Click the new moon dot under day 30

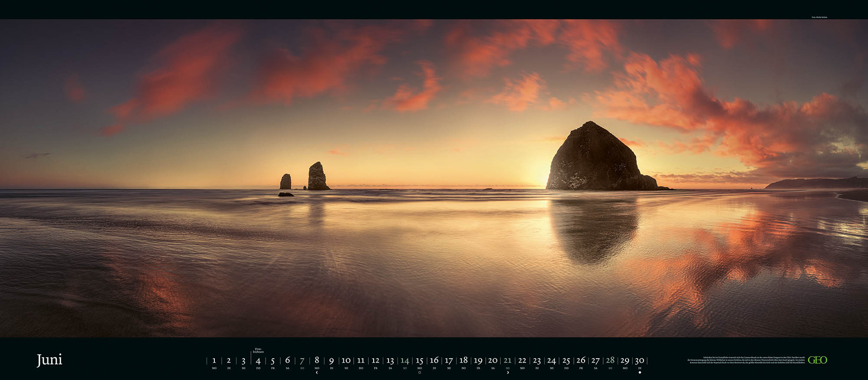(x=640, y=372)
